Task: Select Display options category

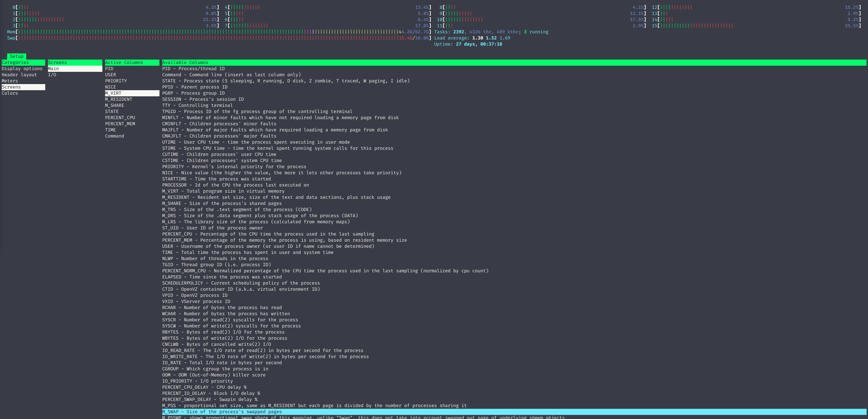Action: coord(22,69)
